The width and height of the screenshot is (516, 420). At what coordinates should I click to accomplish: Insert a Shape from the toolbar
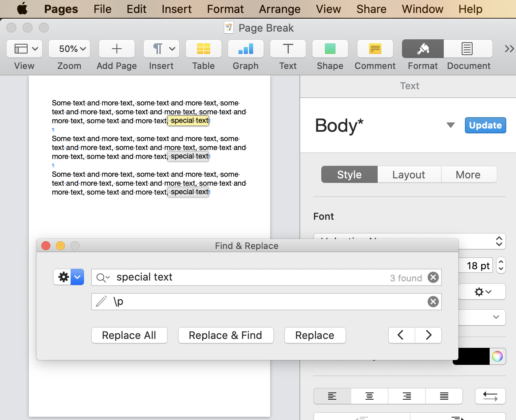pyautogui.click(x=330, y=49)
